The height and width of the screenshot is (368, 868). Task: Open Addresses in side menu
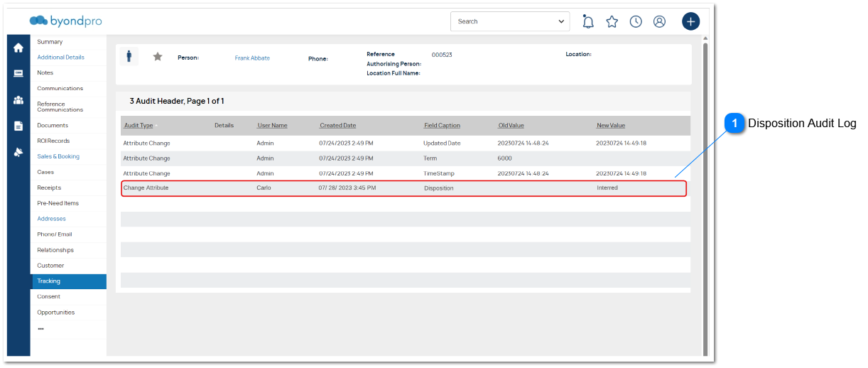point(51,219)
